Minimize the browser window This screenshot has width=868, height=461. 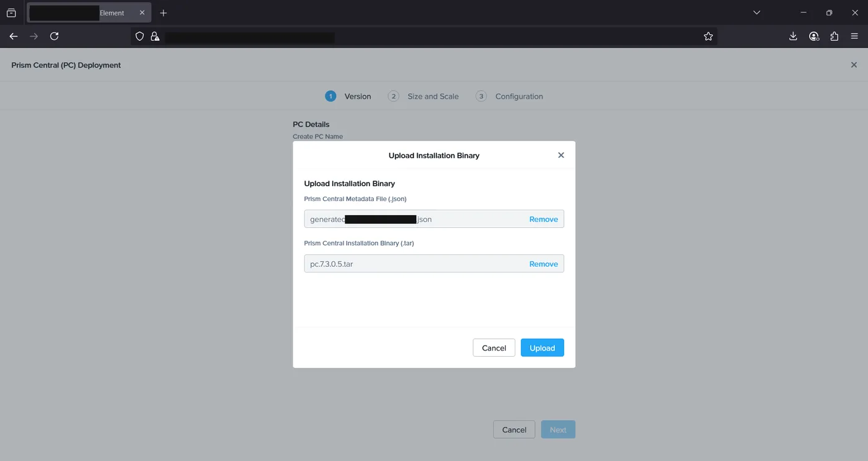804,12
